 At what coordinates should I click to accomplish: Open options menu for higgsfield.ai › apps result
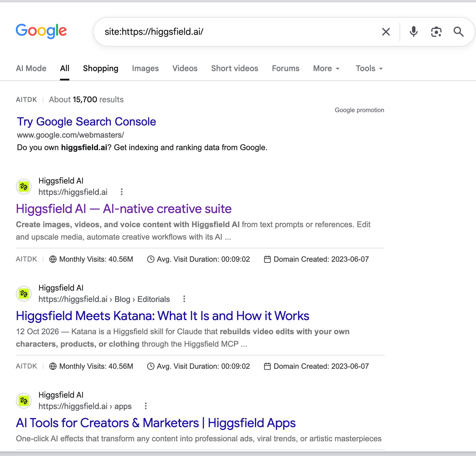coord(146,406)
